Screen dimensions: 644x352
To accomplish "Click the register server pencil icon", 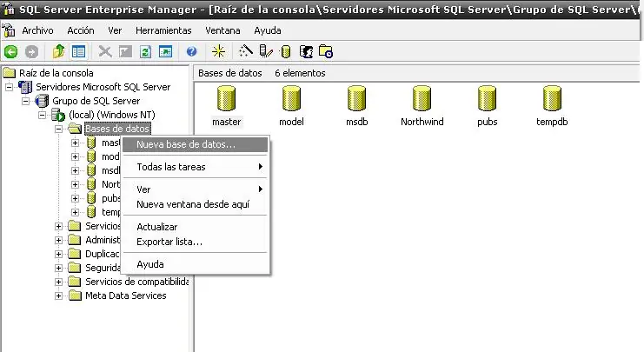I will (266, 51).
